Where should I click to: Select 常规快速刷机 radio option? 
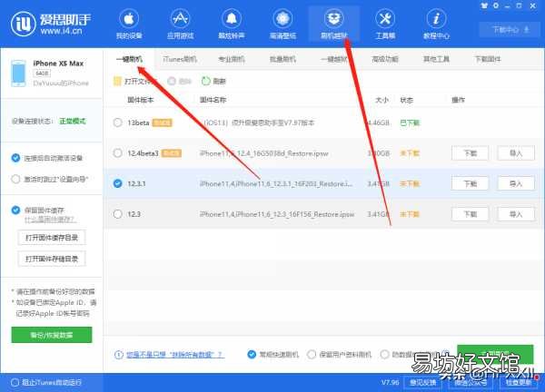point(252,355)
